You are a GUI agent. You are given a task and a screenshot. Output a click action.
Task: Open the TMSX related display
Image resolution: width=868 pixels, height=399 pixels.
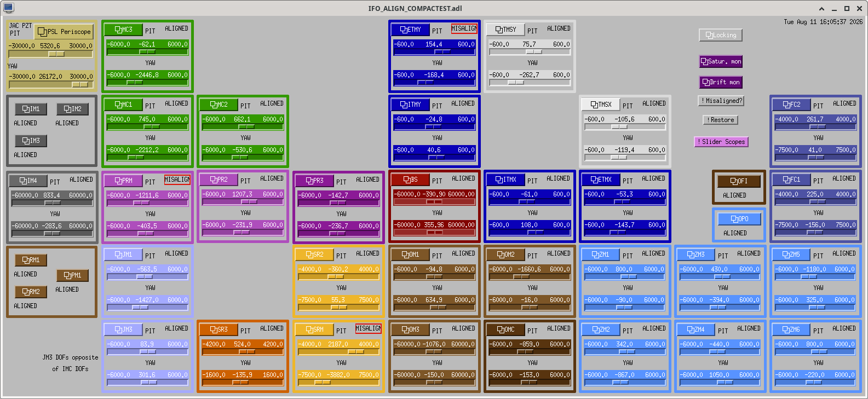pyautogui.click(x=601, y=105)
